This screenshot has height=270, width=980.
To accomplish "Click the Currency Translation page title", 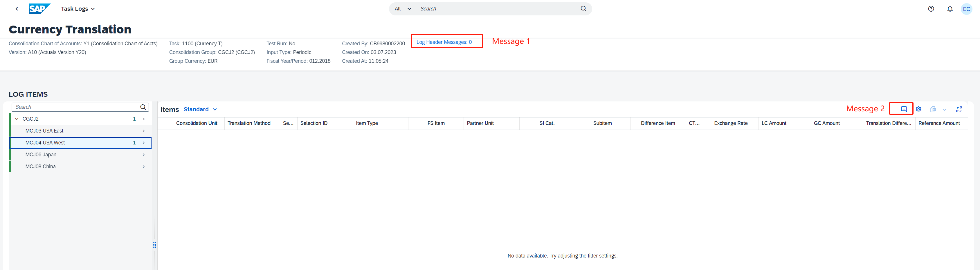I will point(70,29).
